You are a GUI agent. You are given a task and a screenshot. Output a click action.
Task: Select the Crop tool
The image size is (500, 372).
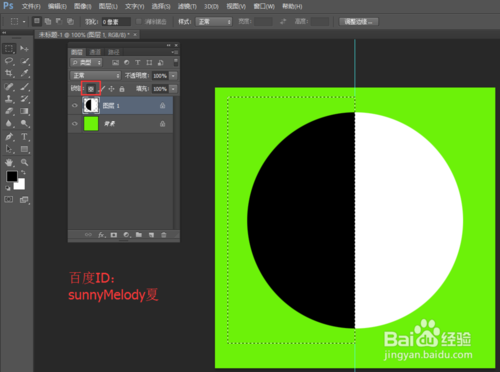(9, 73)
